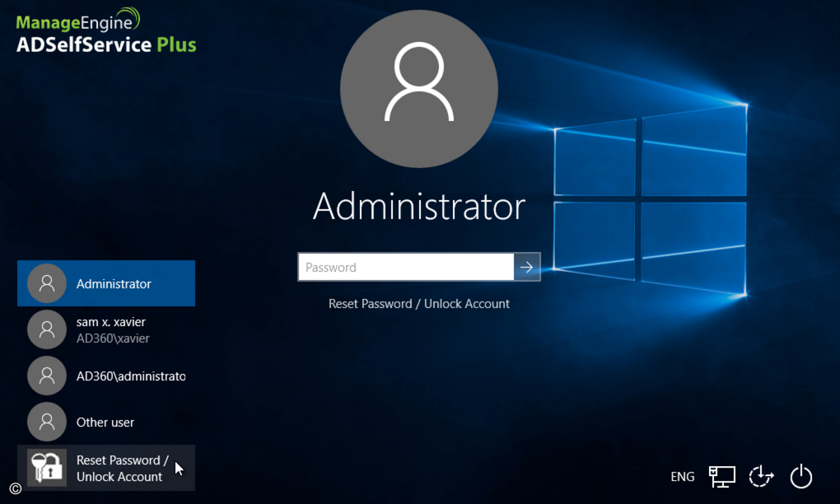Screen dimensions: 840x504
Task: Select the AD360\administrator account
Action: [106, 376]
